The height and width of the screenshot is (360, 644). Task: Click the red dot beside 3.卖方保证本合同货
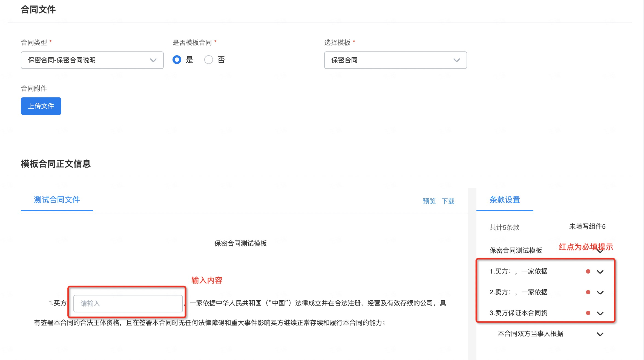tap(588, 313)
